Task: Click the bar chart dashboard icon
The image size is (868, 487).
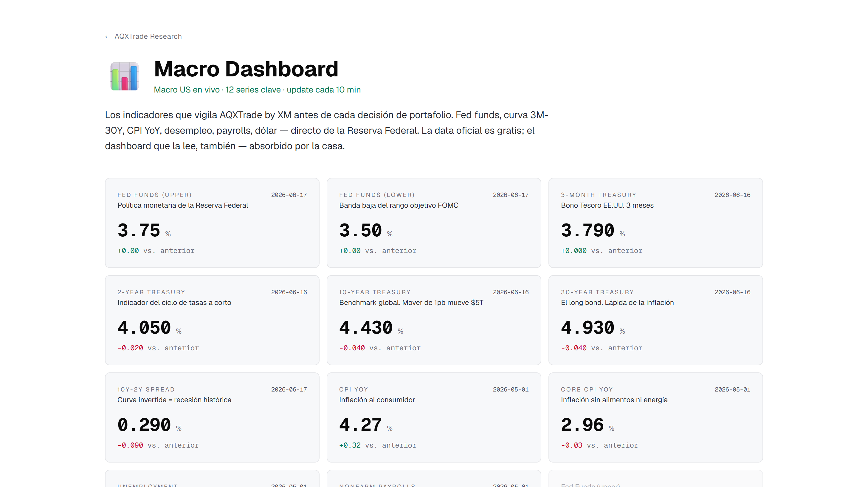Action: (124, 76)
